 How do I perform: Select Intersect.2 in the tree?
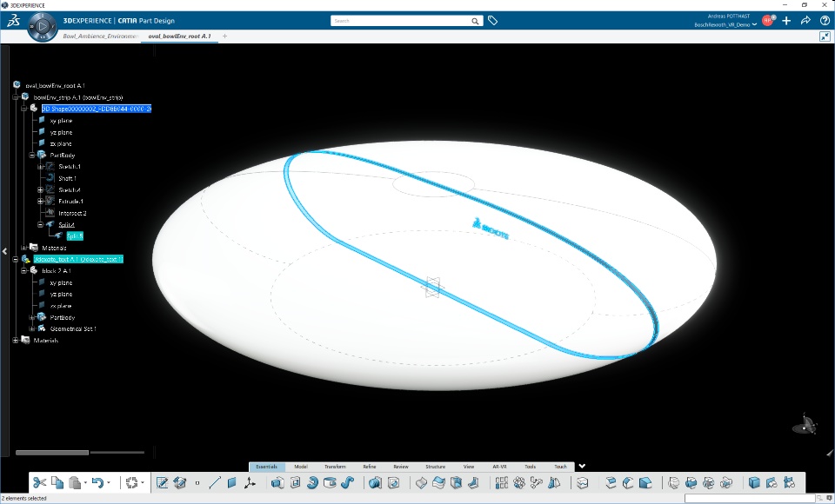click(x=72, y=213)
